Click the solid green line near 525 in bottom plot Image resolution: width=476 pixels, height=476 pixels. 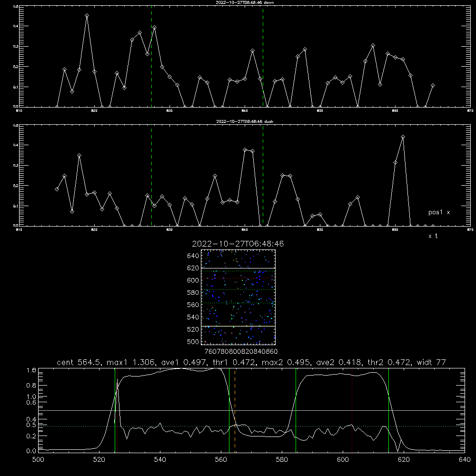click(x=115, y=410)
